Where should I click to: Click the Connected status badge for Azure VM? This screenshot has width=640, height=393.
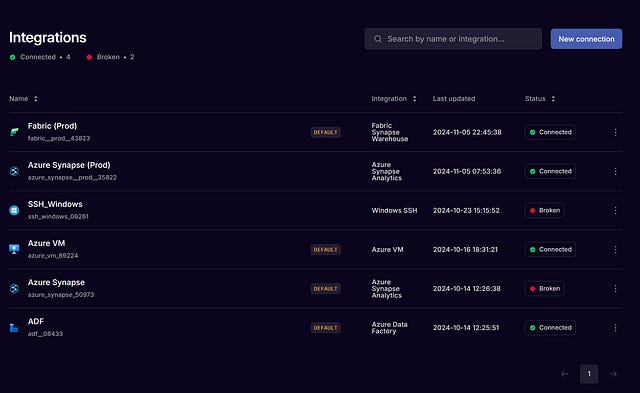pos(550,249)
